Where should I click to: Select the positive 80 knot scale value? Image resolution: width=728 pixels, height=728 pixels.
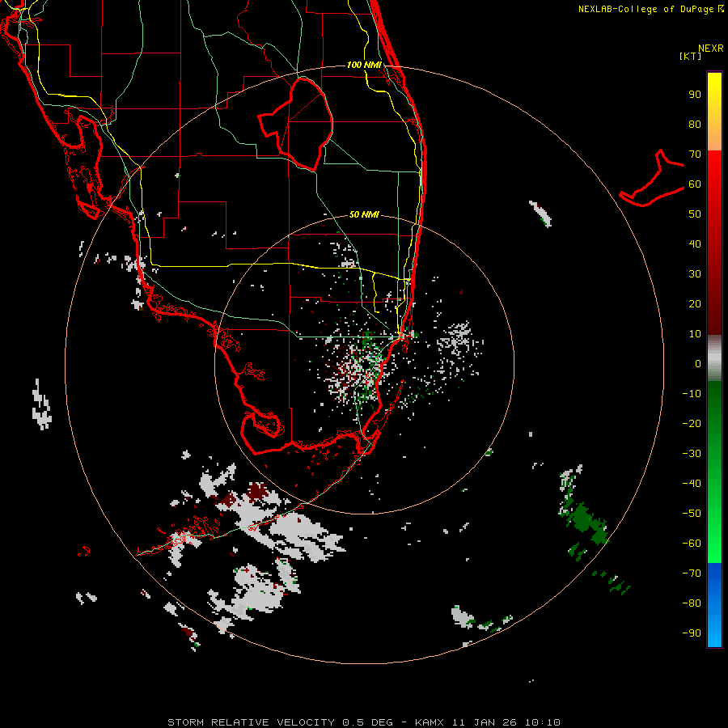695,124
